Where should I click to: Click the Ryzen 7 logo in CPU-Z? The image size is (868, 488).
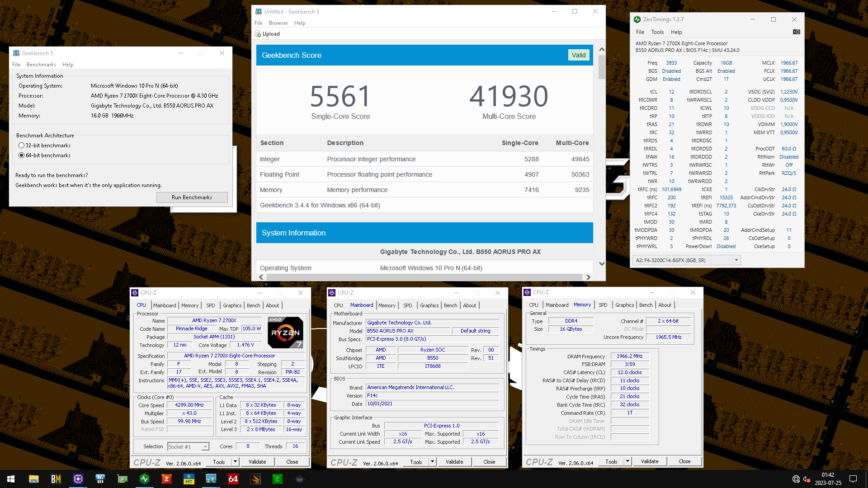(285, 333)
